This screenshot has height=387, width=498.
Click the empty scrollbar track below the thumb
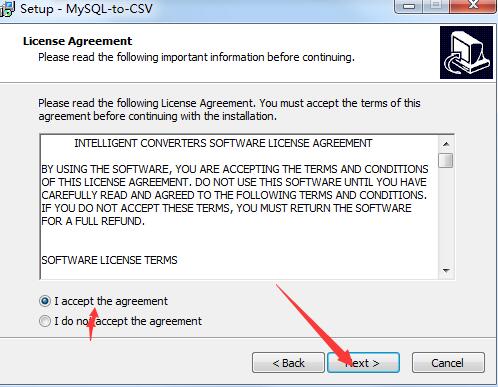tap(446, 215)
